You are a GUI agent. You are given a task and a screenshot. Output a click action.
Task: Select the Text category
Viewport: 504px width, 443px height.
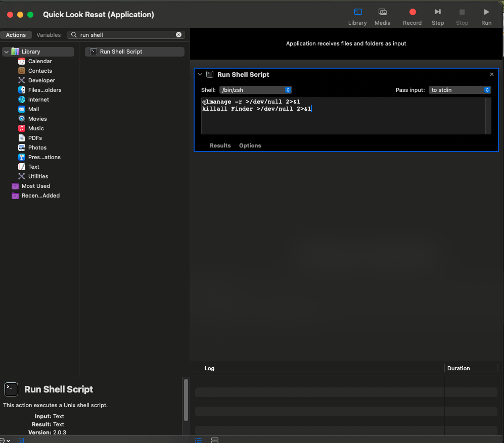[x=33, y=167]
